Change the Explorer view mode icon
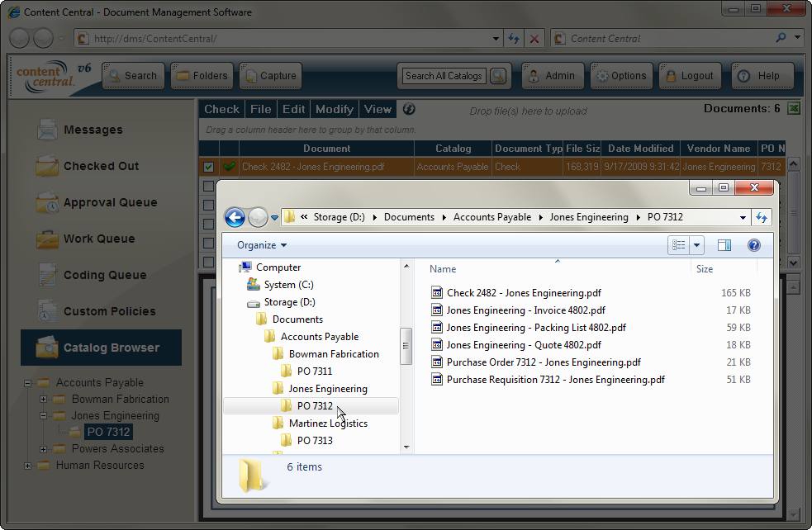The width and height of the screenshot is (812, 530). tap(679, 245)
